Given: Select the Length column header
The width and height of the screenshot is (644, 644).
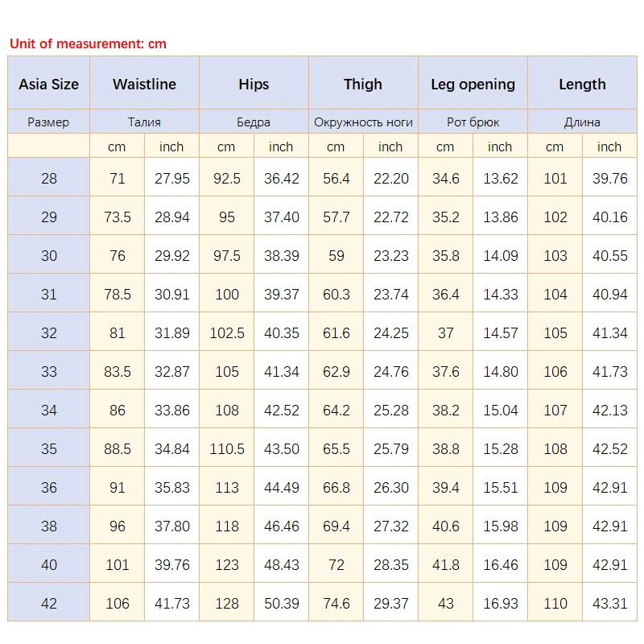Looking at the screenshot, I should (x=582, y=84).
